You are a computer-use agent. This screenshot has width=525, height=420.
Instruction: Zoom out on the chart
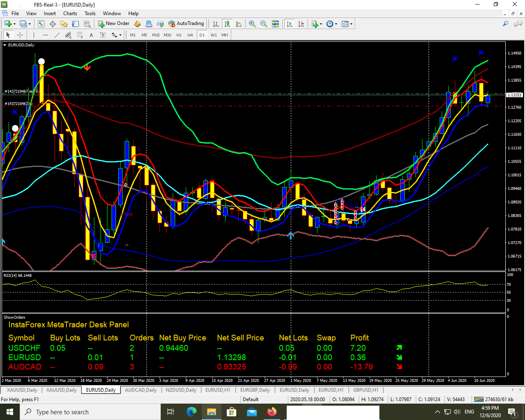point(264,24)
